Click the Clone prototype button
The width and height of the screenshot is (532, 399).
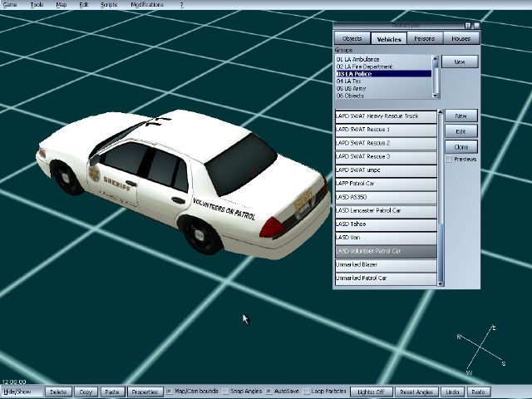click(461, 147)
